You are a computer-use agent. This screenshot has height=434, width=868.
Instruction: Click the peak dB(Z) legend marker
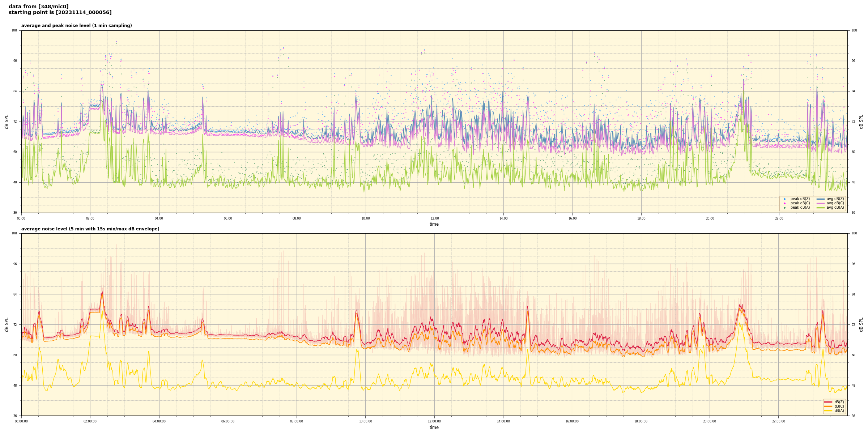(784, 199)
